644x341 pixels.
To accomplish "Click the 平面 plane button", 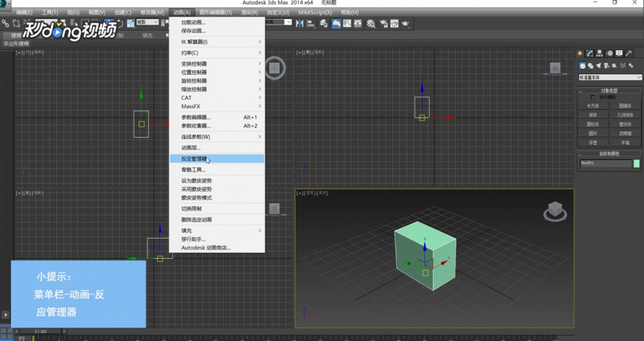I will (625, 143).
